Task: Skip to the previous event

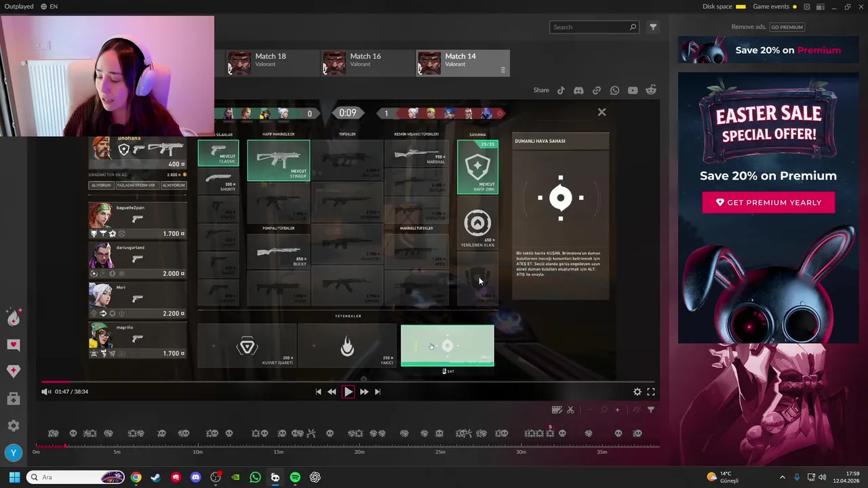Action: pyautogui.click(x=318, y=392)
